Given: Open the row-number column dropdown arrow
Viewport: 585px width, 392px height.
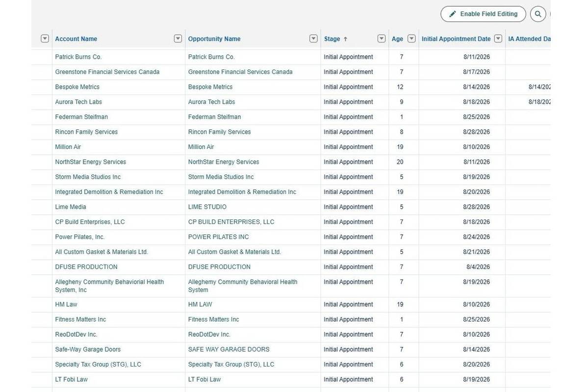Looking at the screenshot, I should (45, 38).
